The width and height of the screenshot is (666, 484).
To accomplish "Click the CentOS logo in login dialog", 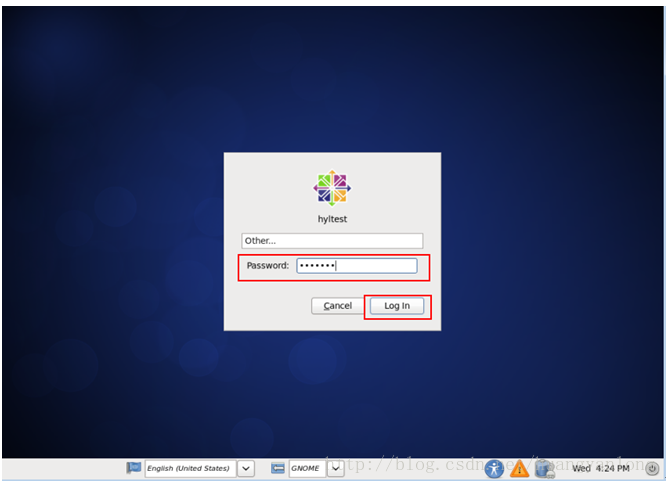I will pos(332,188).
